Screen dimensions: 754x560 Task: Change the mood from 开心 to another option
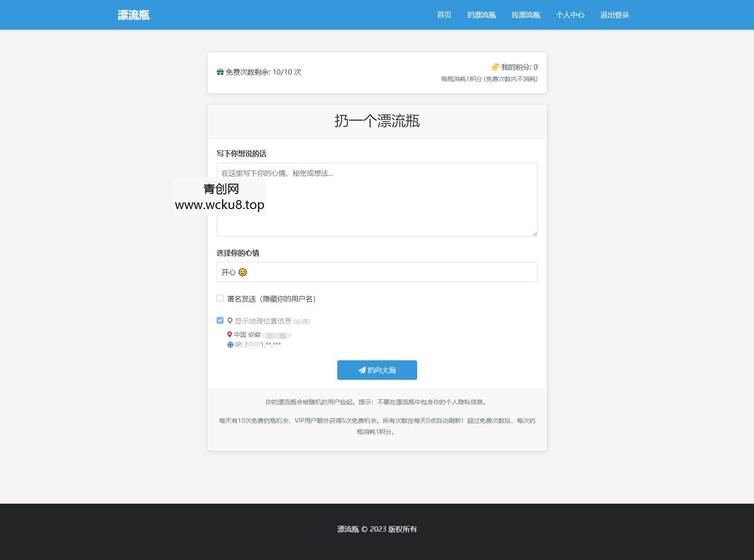376,272
